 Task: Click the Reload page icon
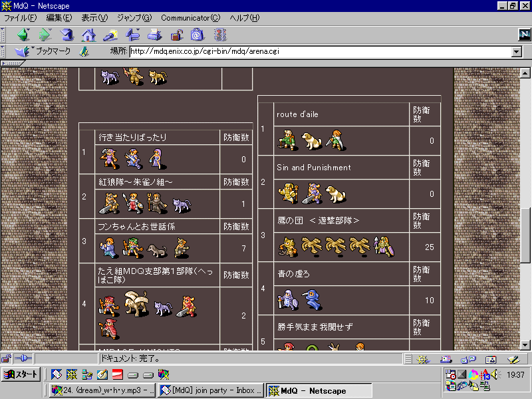click(x=67, y=35)
